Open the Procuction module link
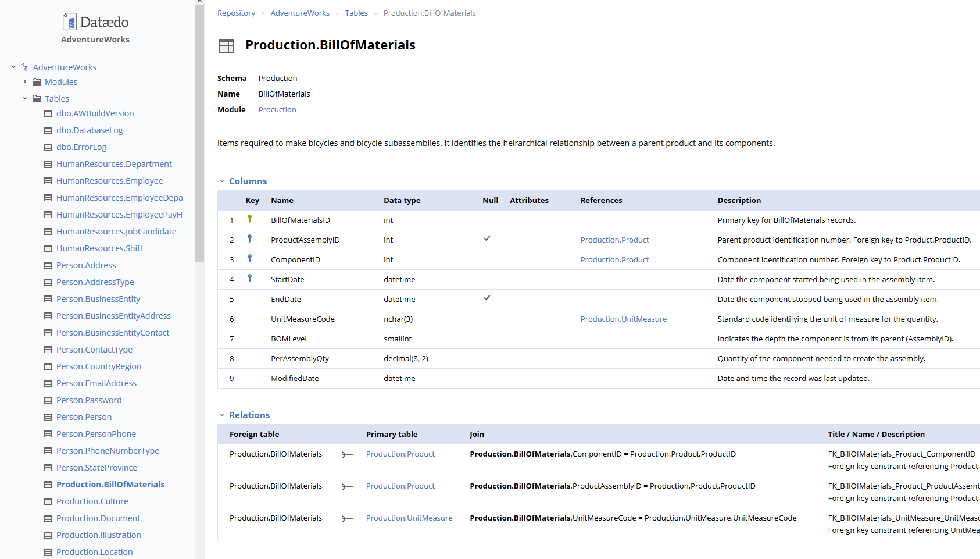The width and height of the screenshot is (980, 559). click(277, 110)
